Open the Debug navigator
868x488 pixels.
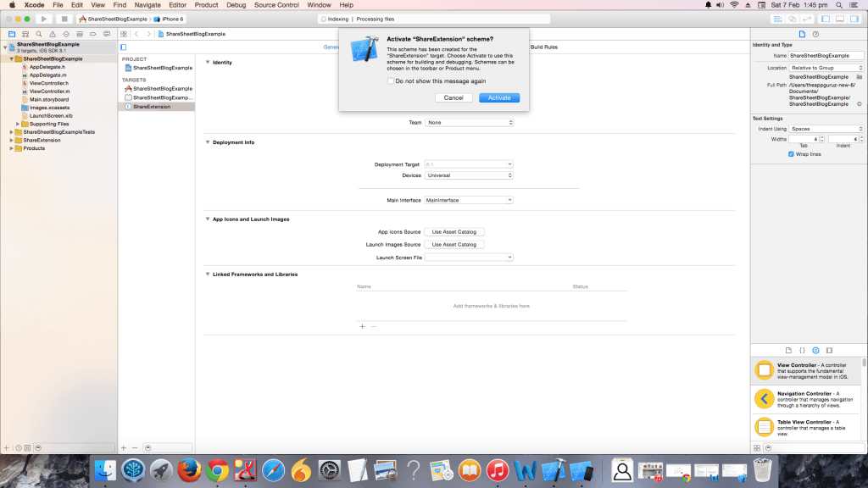80,34
